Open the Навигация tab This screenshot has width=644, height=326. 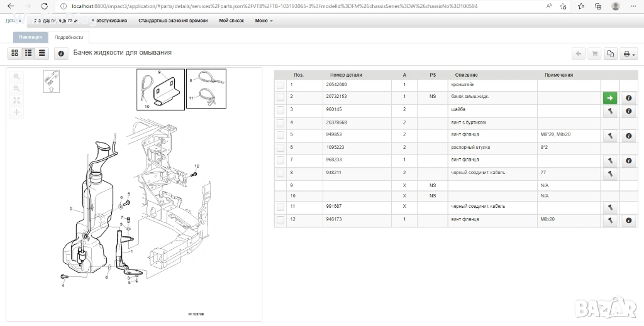[30, 37]
